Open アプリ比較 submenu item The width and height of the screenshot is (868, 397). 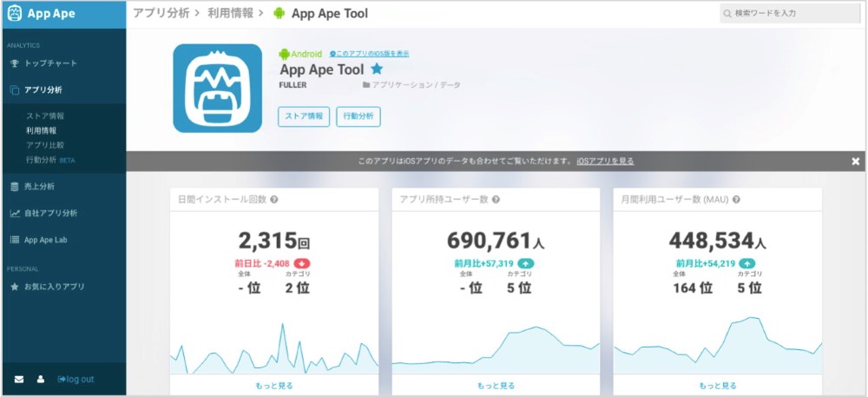point(45,145)
